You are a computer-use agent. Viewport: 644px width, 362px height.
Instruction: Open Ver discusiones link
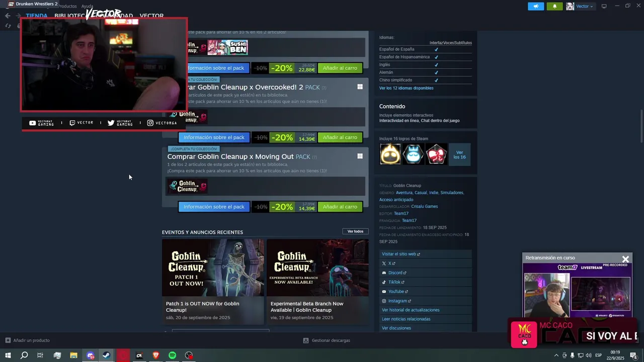click(x=425, y=328)
